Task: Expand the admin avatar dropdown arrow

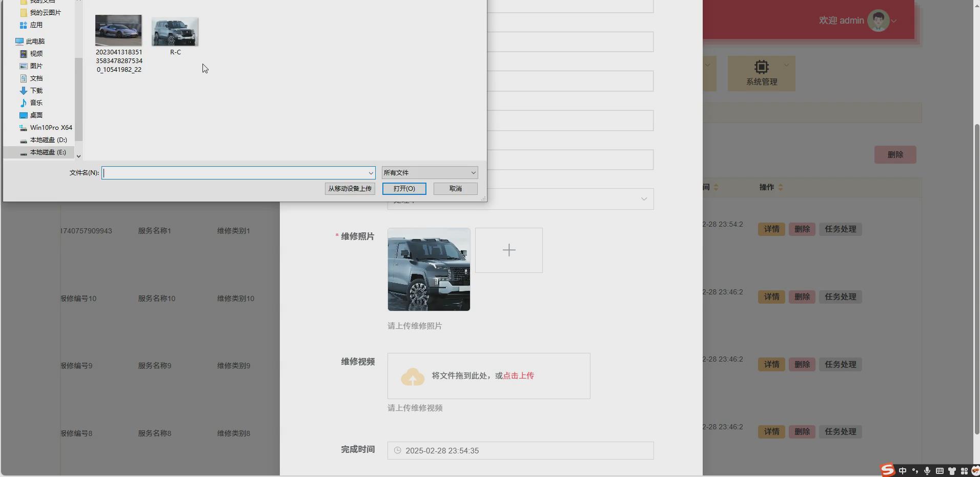Action: point(894,21)
